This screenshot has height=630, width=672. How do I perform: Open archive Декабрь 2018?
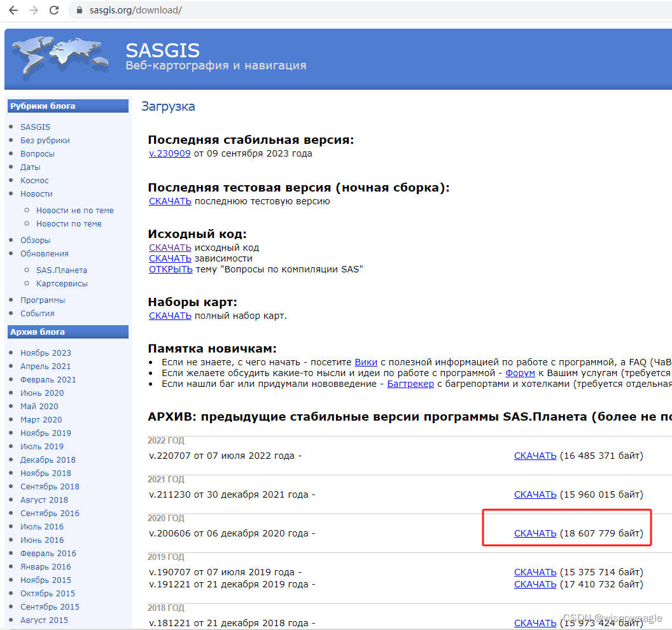pyautogui.click(x=48, y=460)
